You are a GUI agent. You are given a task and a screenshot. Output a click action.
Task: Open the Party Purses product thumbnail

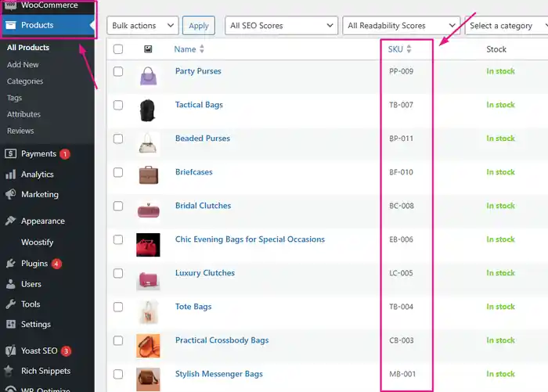(x=148, y=76)
